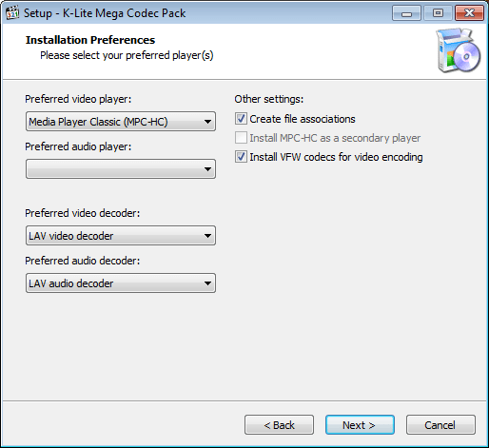Minimize the setup window
The image size is (489, 448).
406,13
